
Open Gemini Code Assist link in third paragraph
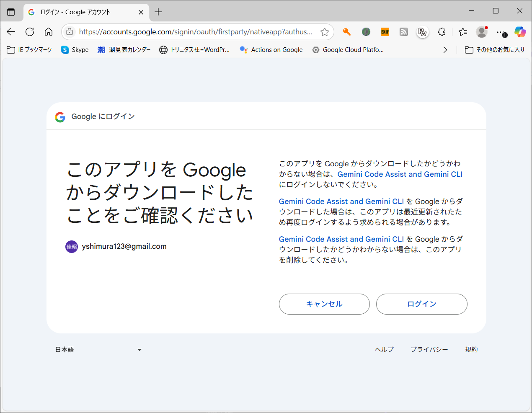(341, 239)
